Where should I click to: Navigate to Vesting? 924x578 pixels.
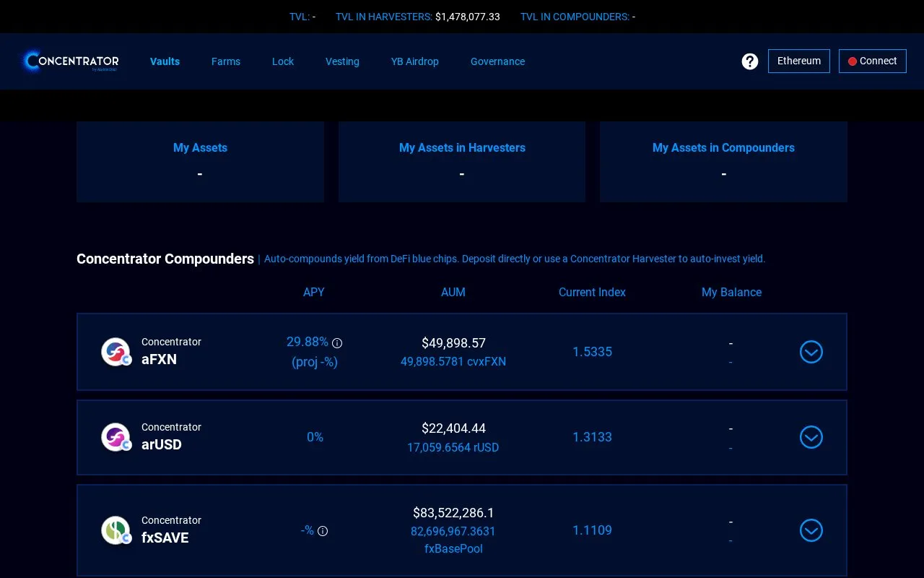click(342, 61)
